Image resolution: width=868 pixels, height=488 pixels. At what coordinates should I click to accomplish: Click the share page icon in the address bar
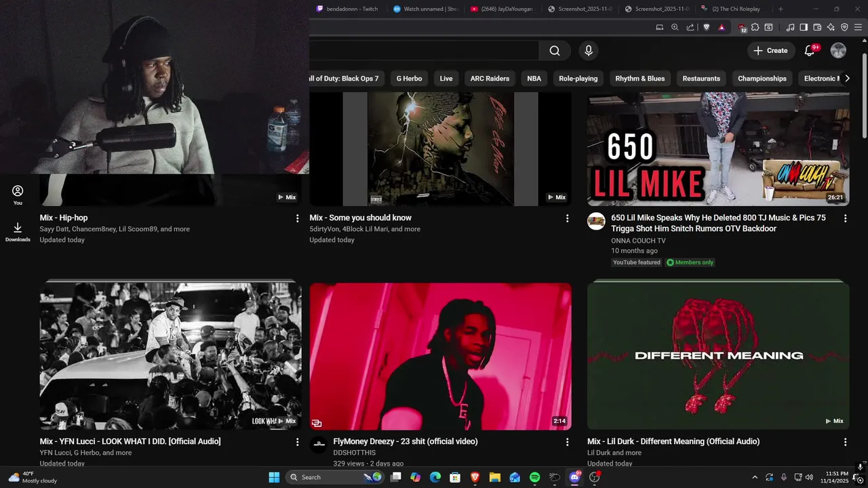click(690, 27)
